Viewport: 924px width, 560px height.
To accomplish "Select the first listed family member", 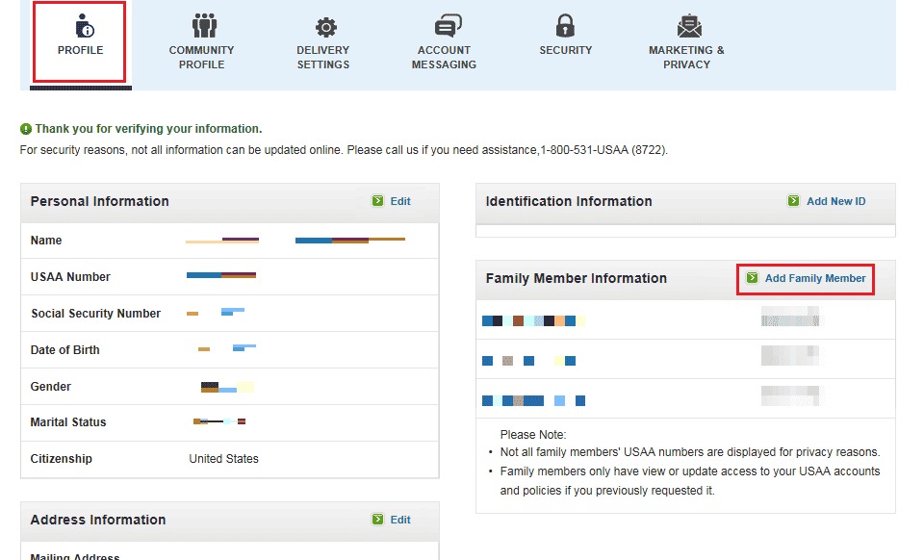I will point(533,320).
